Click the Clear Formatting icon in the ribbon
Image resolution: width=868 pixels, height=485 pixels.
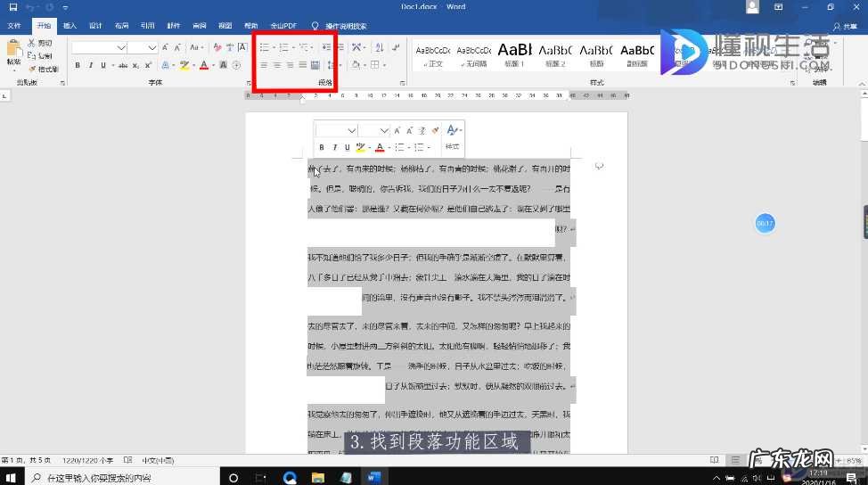(217, 47)
